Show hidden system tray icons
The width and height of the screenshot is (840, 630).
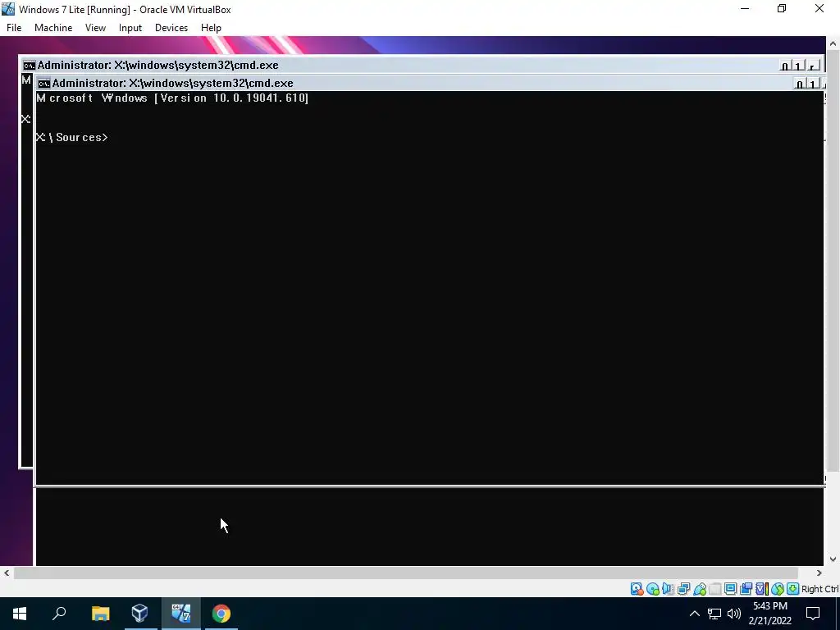tap(694, 614)
